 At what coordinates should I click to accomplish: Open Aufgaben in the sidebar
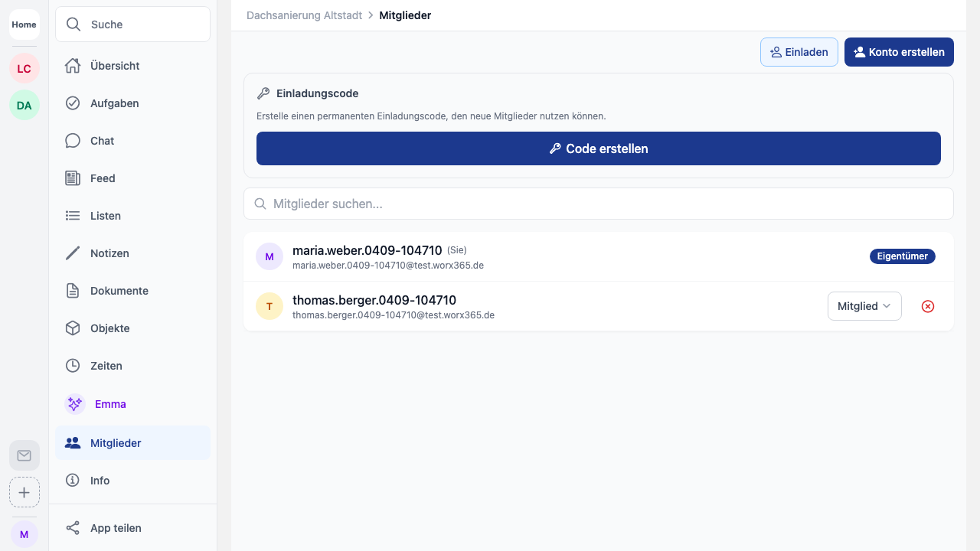114,103
